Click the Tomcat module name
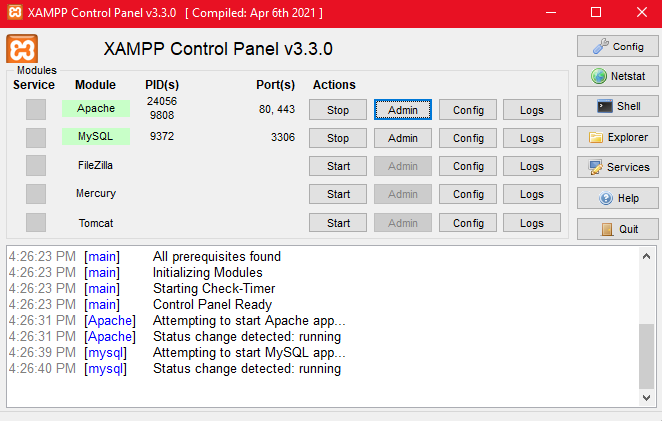The height and width of the screenshot is (421, 662). pos(96,223)
